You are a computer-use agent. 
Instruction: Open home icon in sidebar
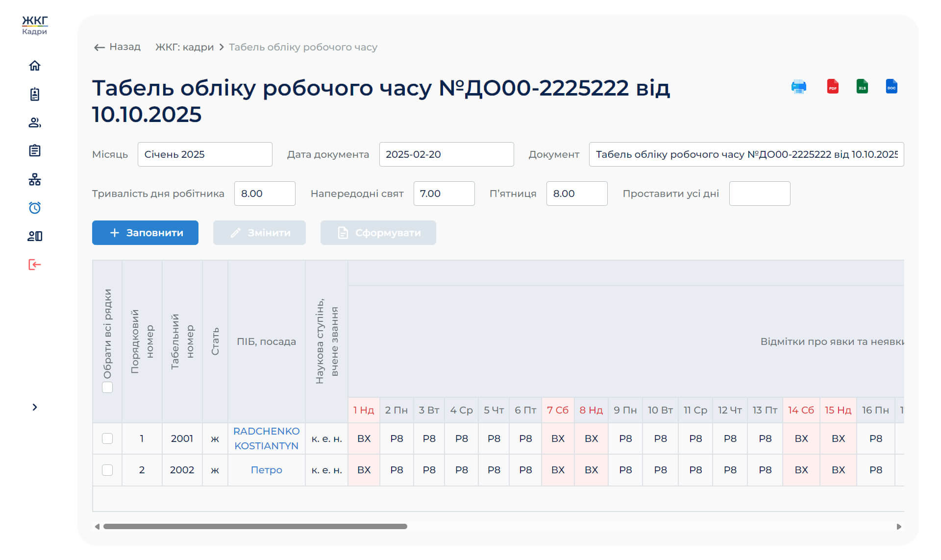[34, 66]
